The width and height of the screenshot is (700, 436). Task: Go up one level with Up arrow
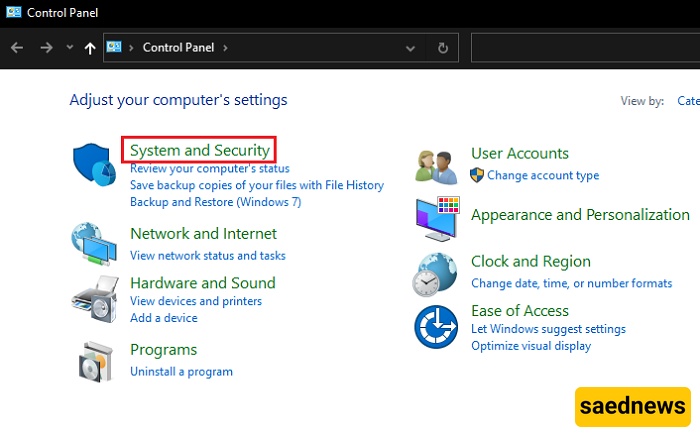coord(90,48)
